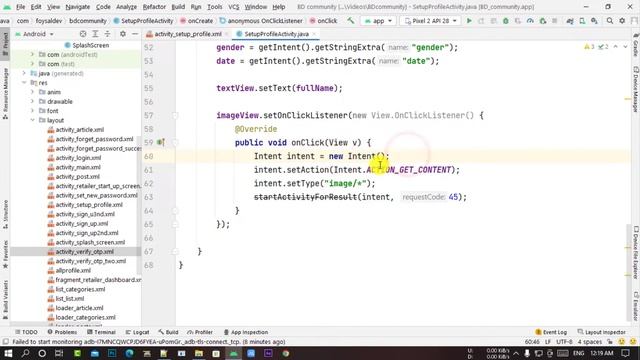
Task: Open Chrome from the Windows taskbar
Action: 286,353
